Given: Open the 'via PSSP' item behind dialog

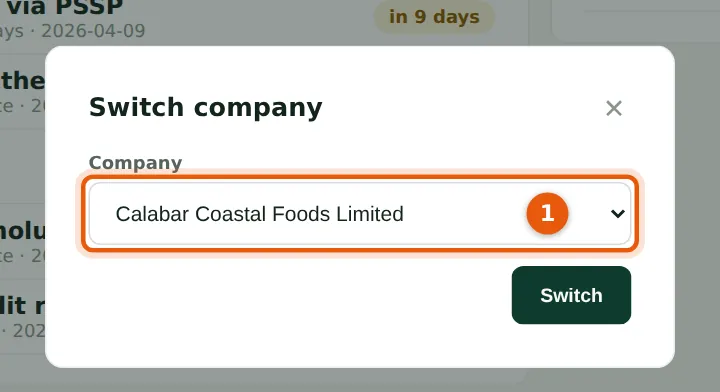Looking at the screenshot, I should tap(65, 6).
